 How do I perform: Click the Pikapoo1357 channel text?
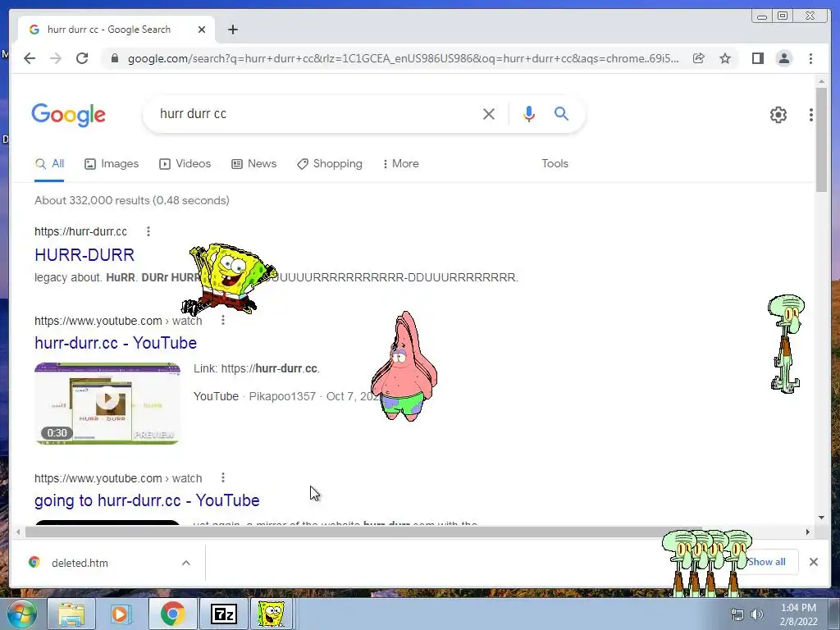tap(282, 396)
